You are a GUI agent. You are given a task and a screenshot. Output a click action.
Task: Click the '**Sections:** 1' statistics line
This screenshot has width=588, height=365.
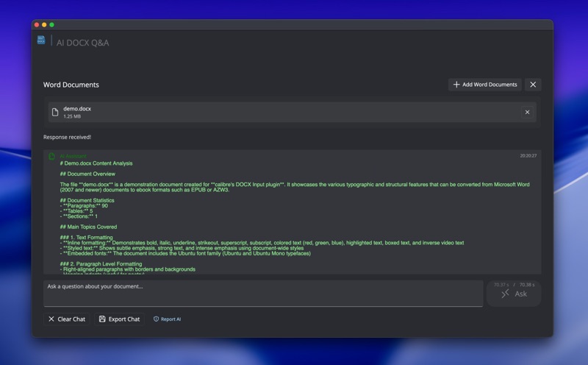(x=79, y=216)
